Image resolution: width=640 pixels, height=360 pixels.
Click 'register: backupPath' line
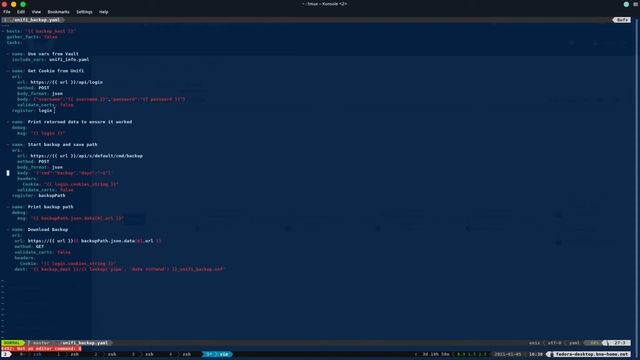point(38,196)
